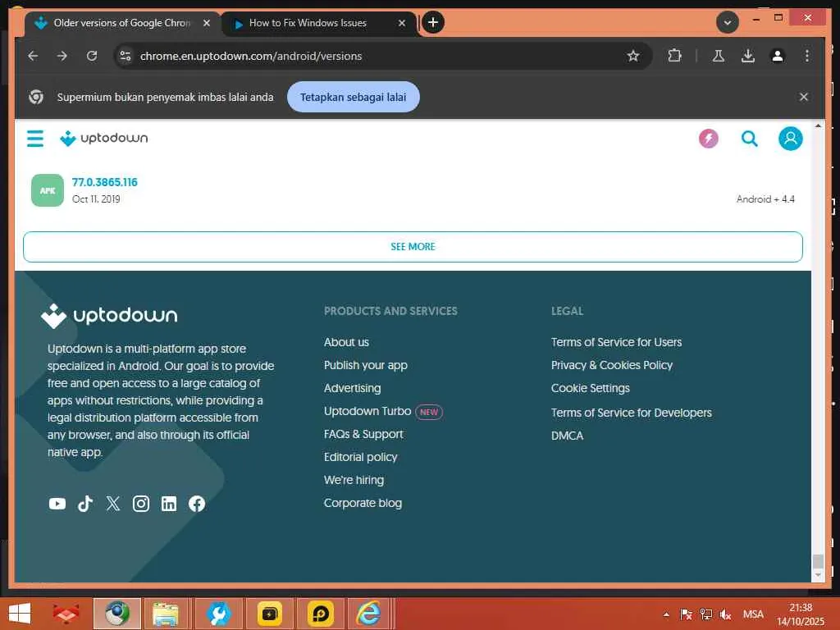
Task: Open Uptodown Turbo footer link
Action: pyautogui.click(x=367, y=411)
